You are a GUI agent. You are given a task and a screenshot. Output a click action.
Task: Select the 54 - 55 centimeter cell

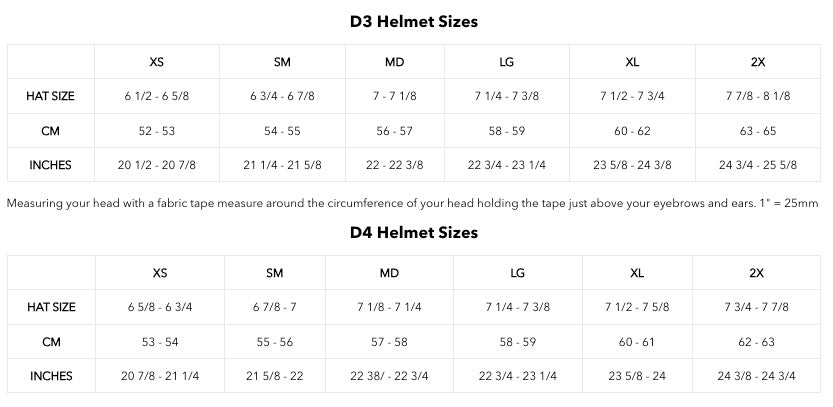[x=282, y=131]
